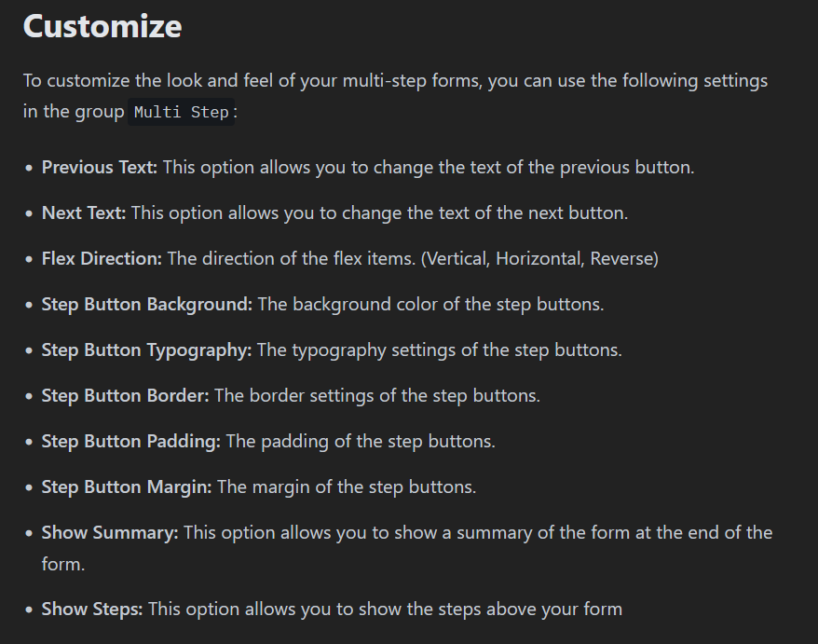
Task: Click the Customize heading
Action: point(102,26)
